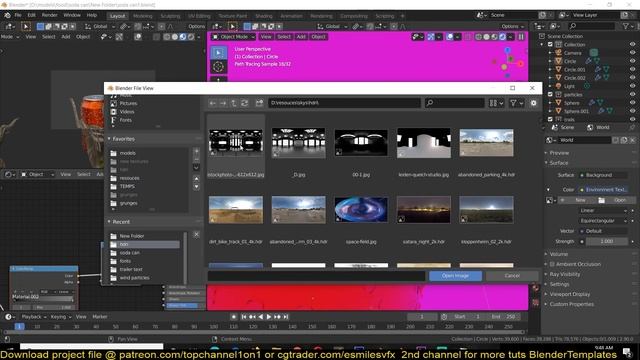This screenshot has height=360, width=640.
Task: Go to parent directory in file view
Action: (234, 103)
